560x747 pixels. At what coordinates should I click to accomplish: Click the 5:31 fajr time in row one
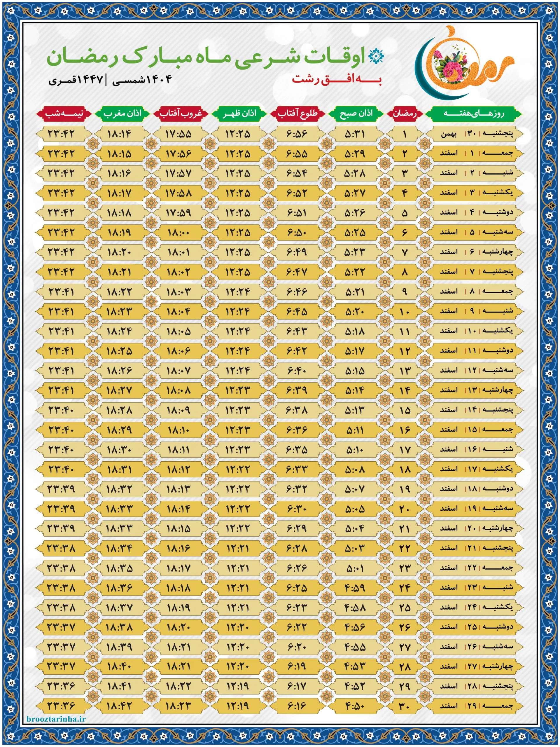355,134
